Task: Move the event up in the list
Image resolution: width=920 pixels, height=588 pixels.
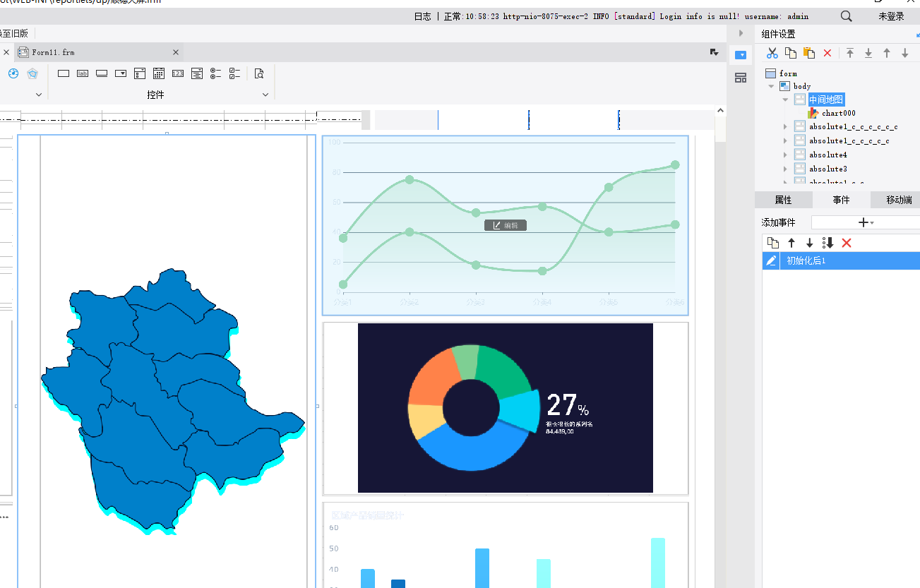Action: [x=791, y=243]
